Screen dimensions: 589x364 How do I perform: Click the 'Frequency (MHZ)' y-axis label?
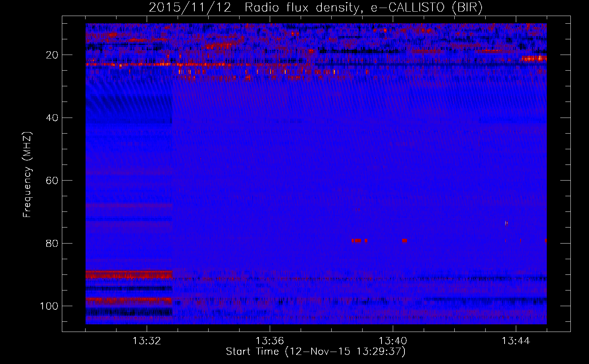coord(27,175)
